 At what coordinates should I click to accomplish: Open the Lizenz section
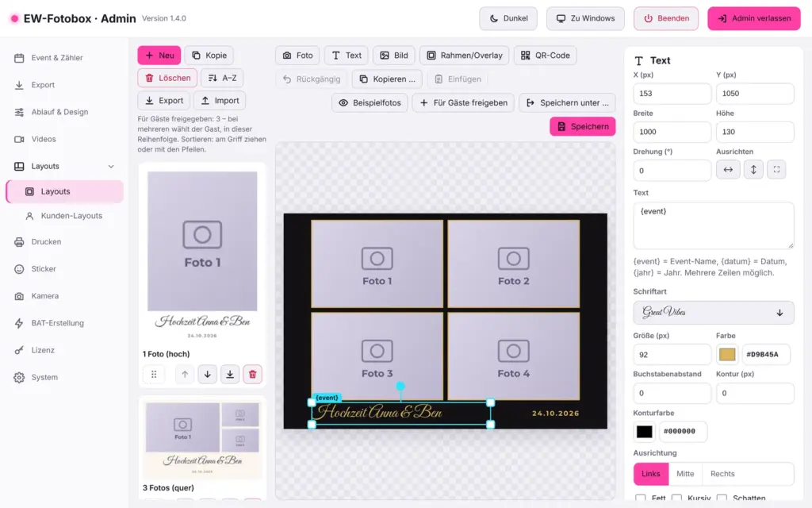[x=65, y=350]
